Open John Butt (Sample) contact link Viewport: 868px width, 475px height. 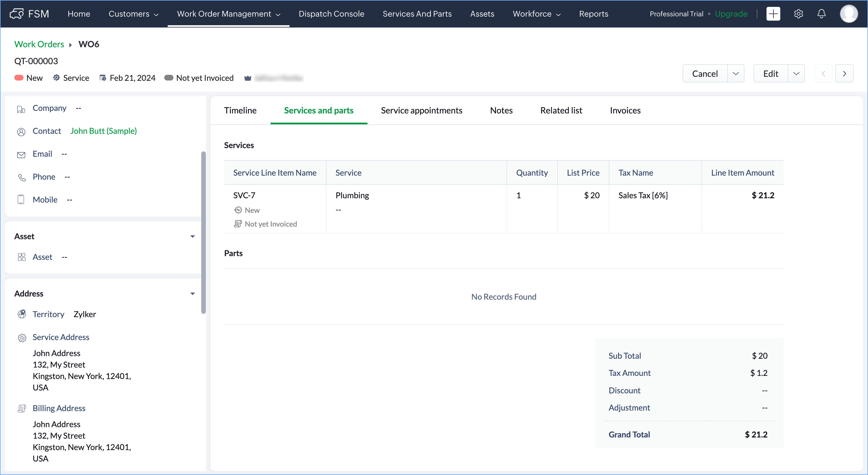(x=103, y=131)
